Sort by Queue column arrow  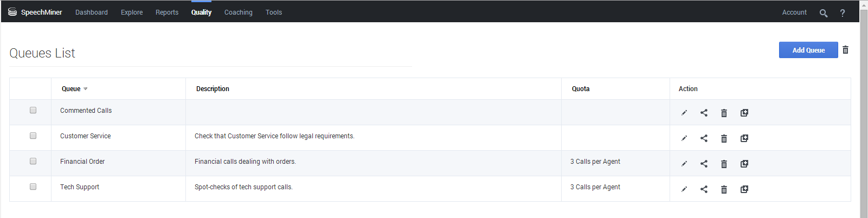point(86,89)
